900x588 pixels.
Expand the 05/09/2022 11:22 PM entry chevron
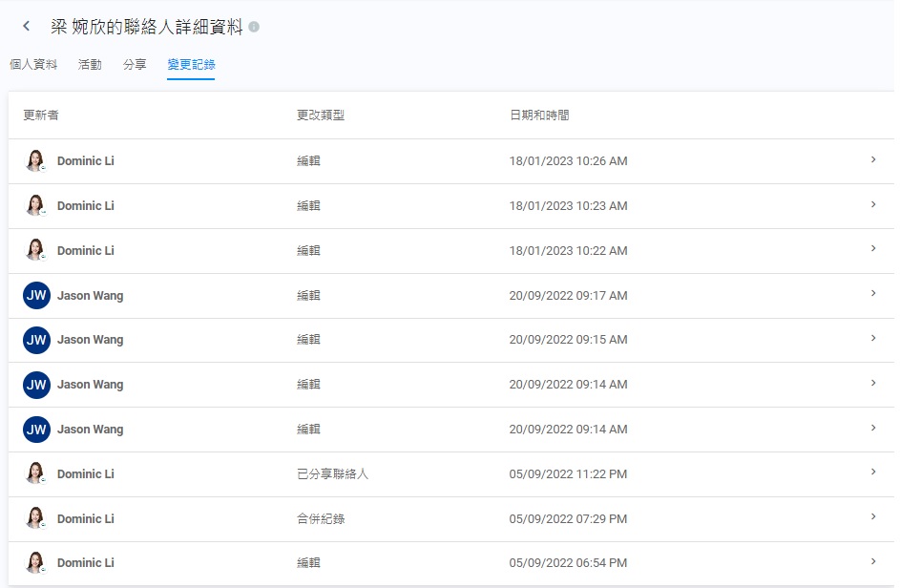(x=873, y=472)
